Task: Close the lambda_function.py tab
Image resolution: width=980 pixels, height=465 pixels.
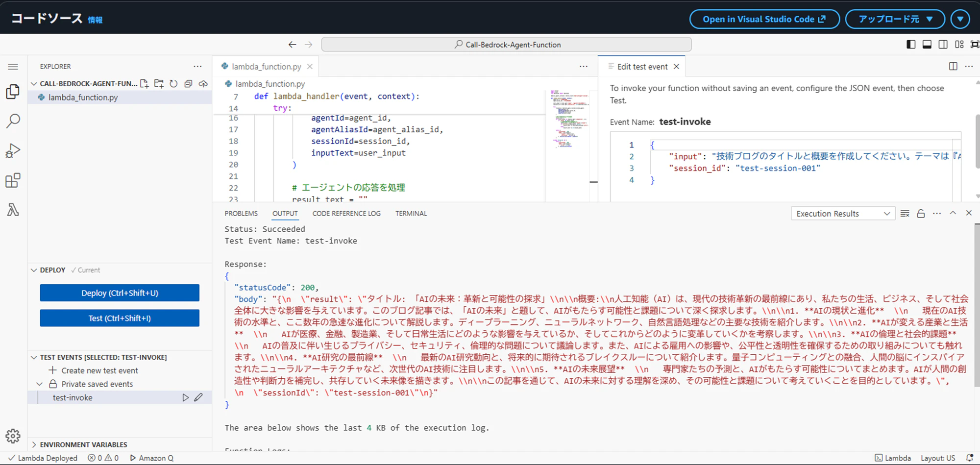Action: coord(310,66)
